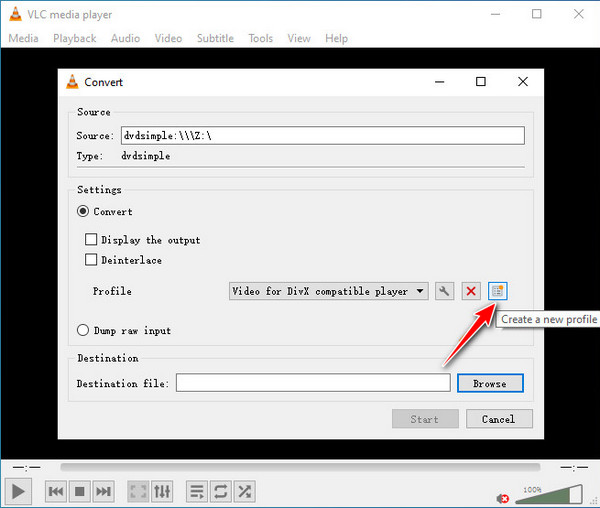Select the Convert radio button
This screenshot has height=508, width=600.
point(83,211)
